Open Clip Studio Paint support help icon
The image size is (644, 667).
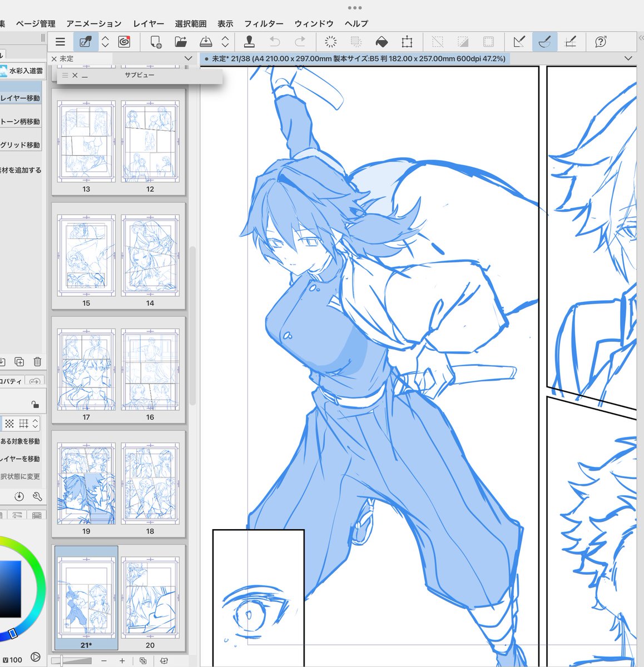tap(601, 42)
